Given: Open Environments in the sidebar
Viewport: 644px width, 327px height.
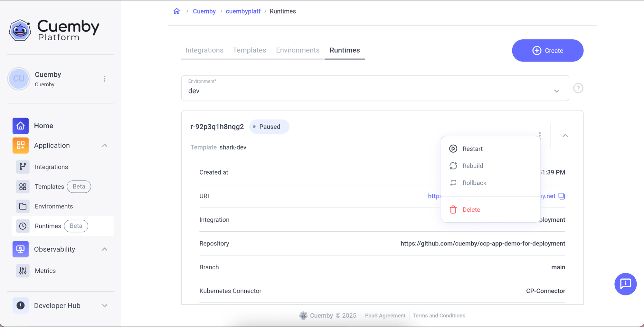Looking at the screenshot, I should (54, 206).
